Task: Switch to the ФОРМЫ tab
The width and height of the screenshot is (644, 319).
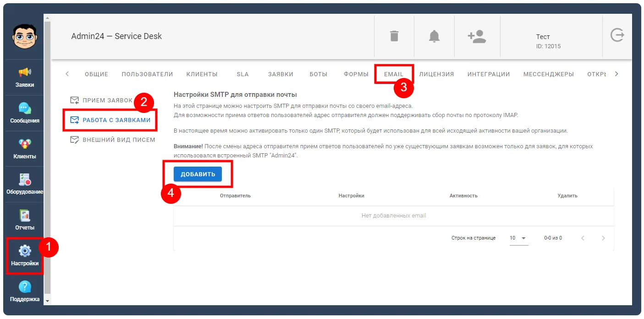Action: click(356, 74)
